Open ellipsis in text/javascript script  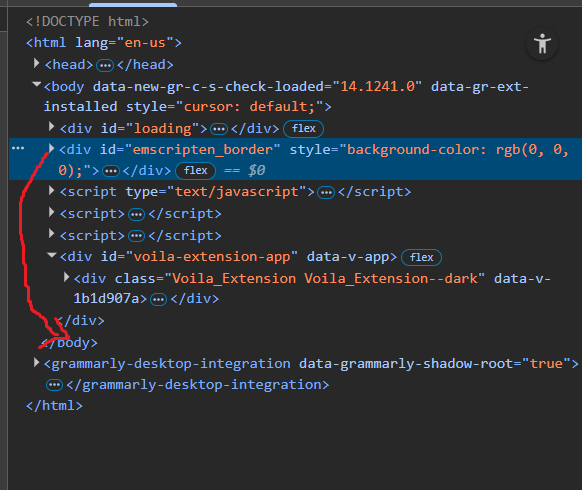[x=326, y=193]
